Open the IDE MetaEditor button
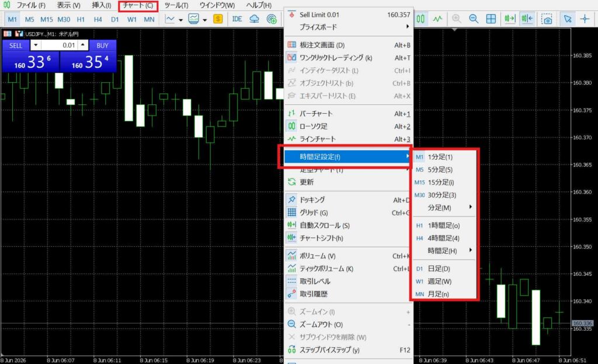Viewport: 598px width, 364px height. coord(237,19)
